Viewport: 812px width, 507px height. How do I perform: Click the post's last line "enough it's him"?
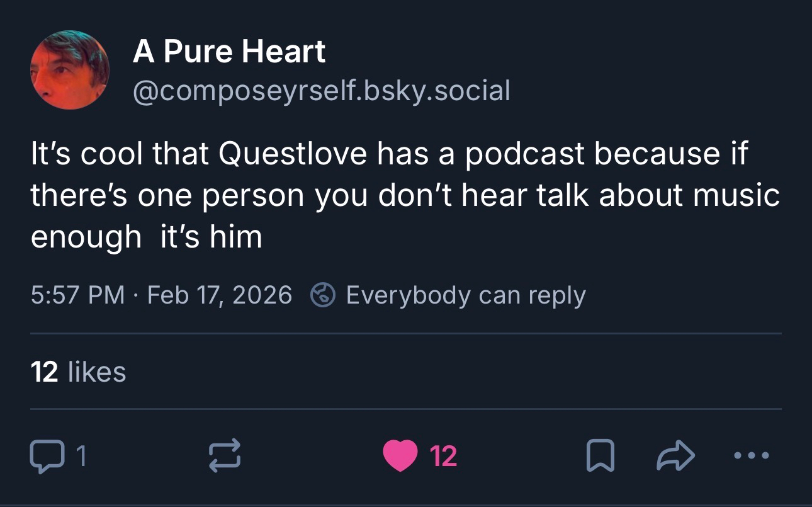146,237
